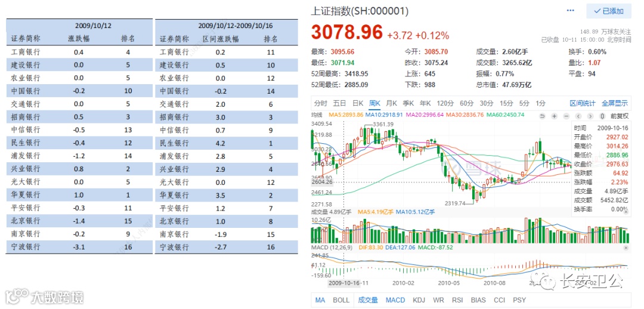Click the MA60:2450.74 legend label
Image resolution: width=644 pixels, height=309 pixels.
click(x=506, y=115)
